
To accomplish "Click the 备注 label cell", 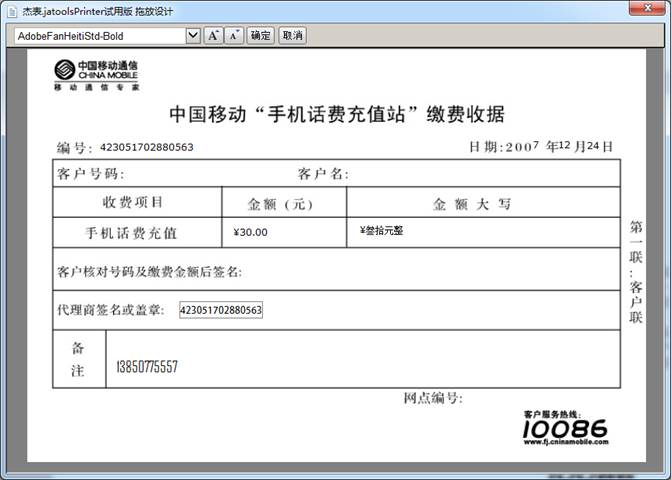I will [78, 359].
